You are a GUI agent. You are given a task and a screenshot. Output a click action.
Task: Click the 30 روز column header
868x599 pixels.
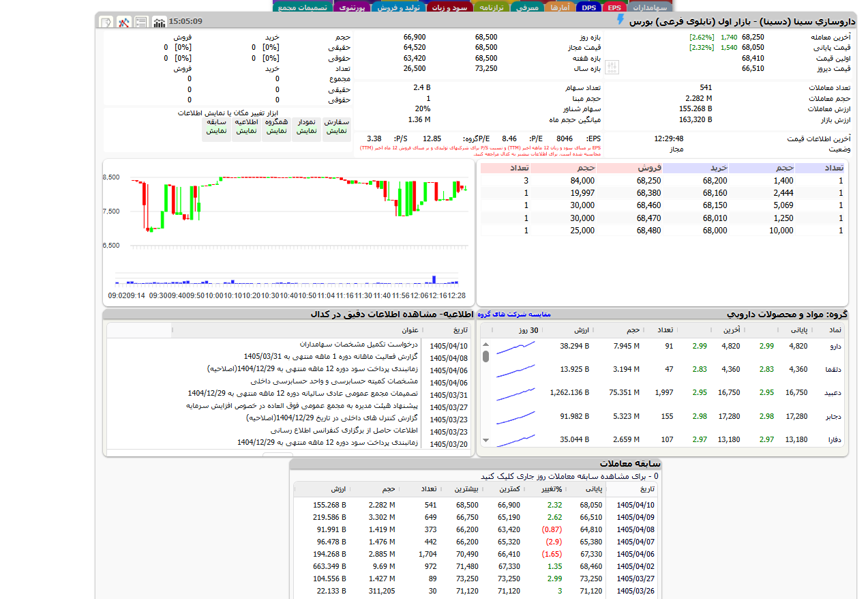click(x=528, y=330)
